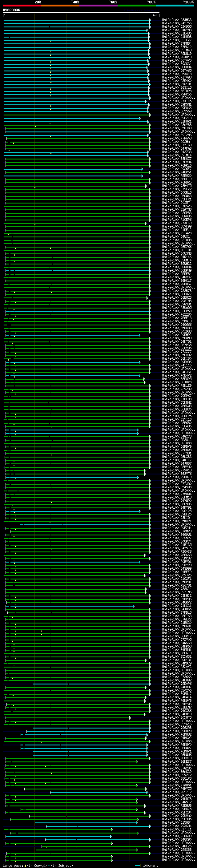Image resolution: width=197 pixels, height=868 pixels.
Task: Click the arrowhead on the Q017I2 alignment bar
Action: point(147,793)
